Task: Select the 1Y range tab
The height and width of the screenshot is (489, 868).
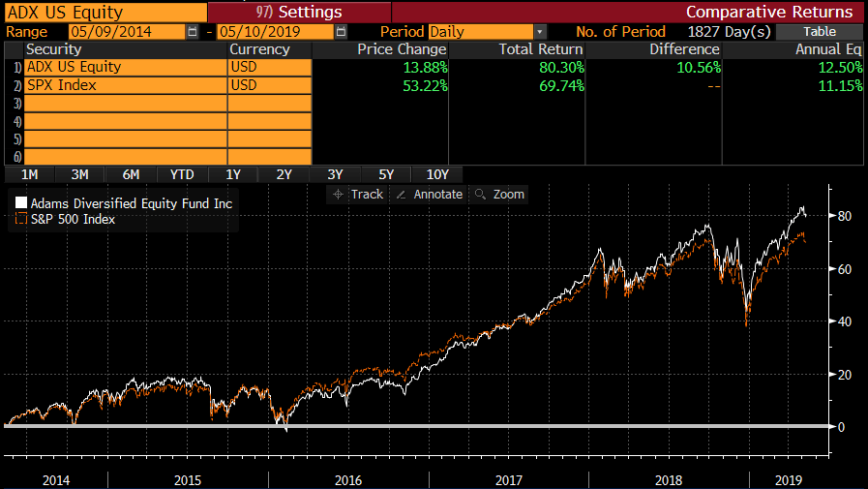Action: pyautogui.click(x=233, y=174)
